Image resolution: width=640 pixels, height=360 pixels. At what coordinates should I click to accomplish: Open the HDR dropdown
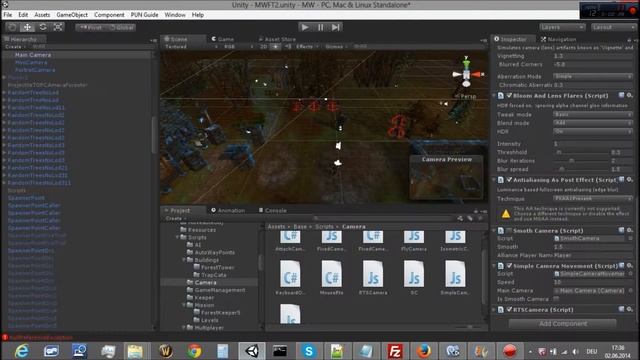593,131
